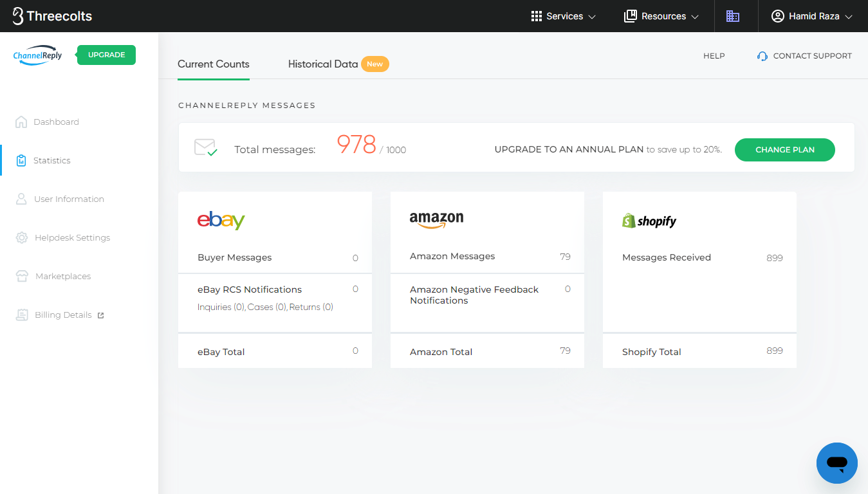Click the external link icon beside Billing Details

pyautogui.click(x=100, y=315)
